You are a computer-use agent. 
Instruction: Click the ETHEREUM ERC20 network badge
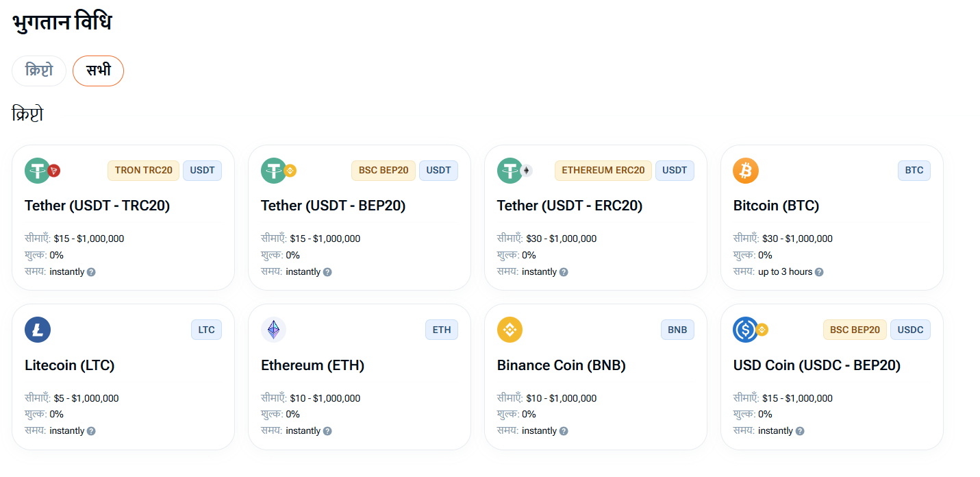(603, 171)
